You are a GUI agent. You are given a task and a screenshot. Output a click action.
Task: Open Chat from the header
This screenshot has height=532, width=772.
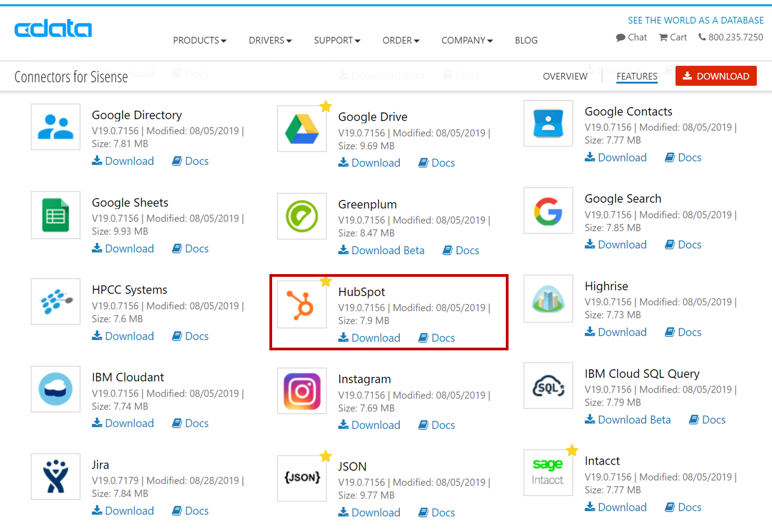tap(631, 37)
